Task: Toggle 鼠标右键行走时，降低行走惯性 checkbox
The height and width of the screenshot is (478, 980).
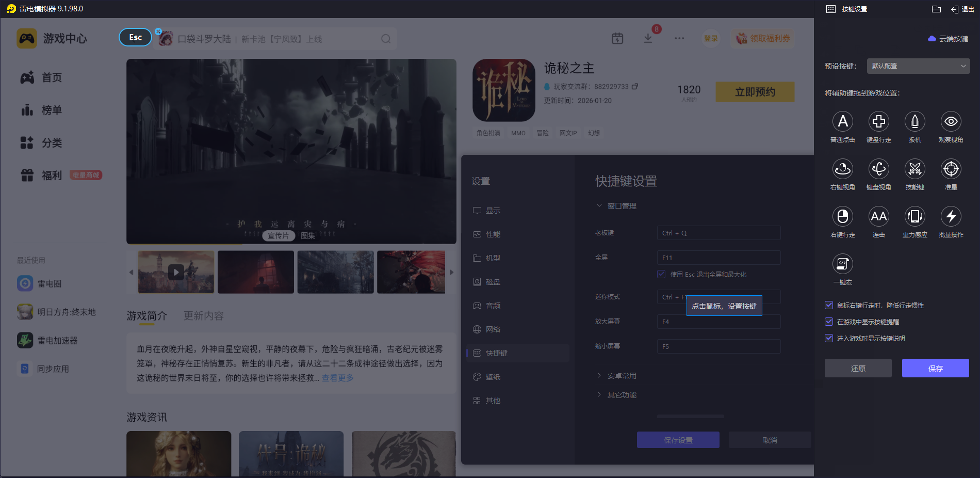Action: (829, 305)
